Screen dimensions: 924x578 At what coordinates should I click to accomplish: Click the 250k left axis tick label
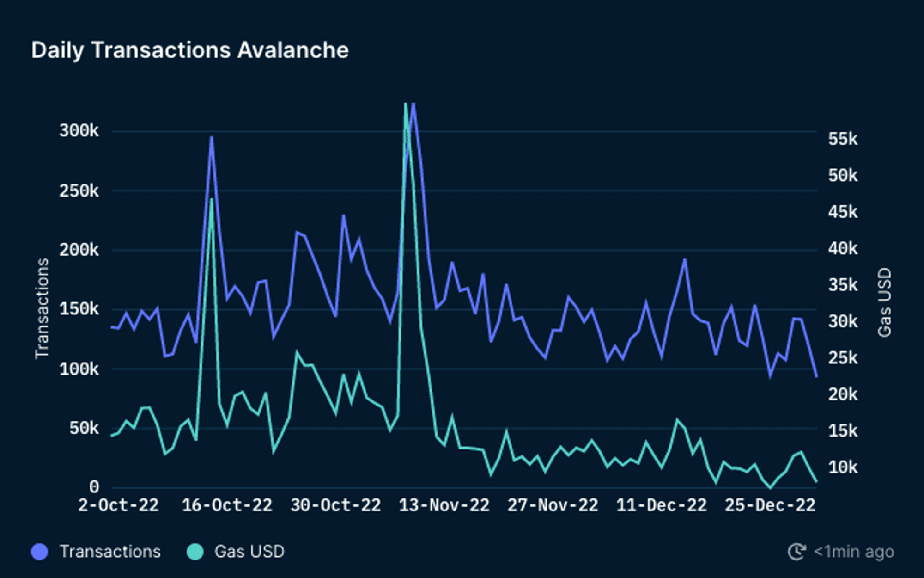click(x=79, y=191)
